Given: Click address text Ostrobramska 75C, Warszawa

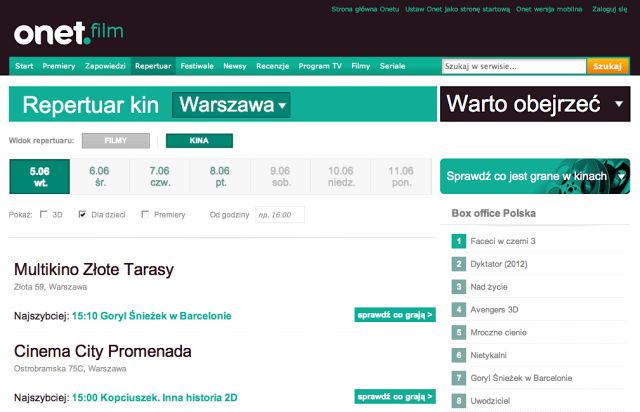Looking at the screenshot, I should (70, 369).
